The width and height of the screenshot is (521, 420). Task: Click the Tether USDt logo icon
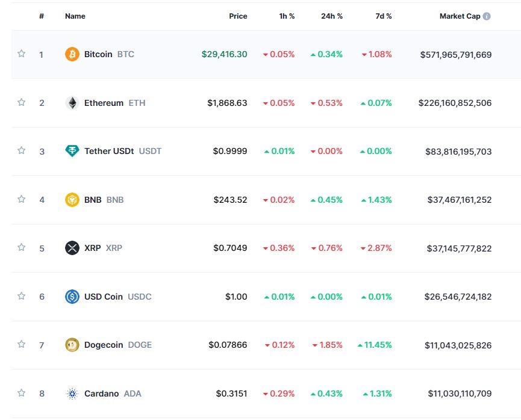(72, 151)
